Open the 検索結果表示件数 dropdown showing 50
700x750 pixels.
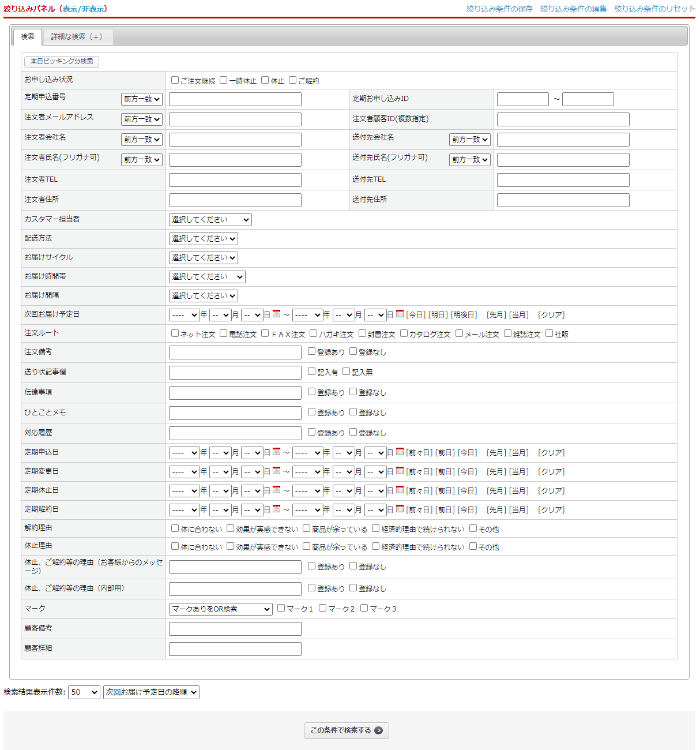[x=84, y=692]
